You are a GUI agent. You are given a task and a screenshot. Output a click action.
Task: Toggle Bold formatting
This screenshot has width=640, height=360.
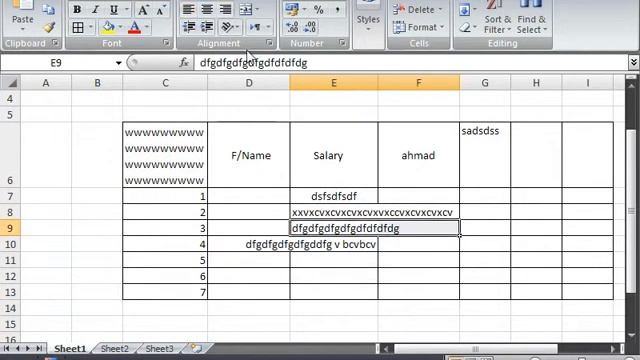[77, 9]
